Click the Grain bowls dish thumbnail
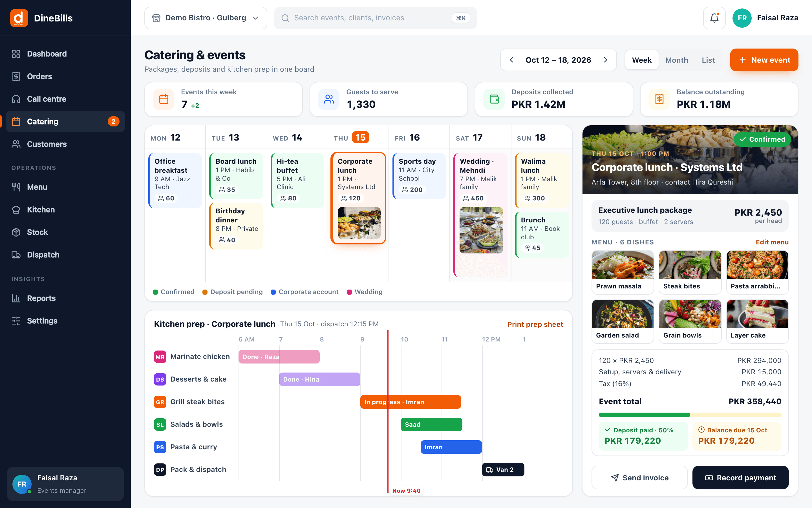The width and height of the screenshot is (812, 508). click(x=690, y=314)
